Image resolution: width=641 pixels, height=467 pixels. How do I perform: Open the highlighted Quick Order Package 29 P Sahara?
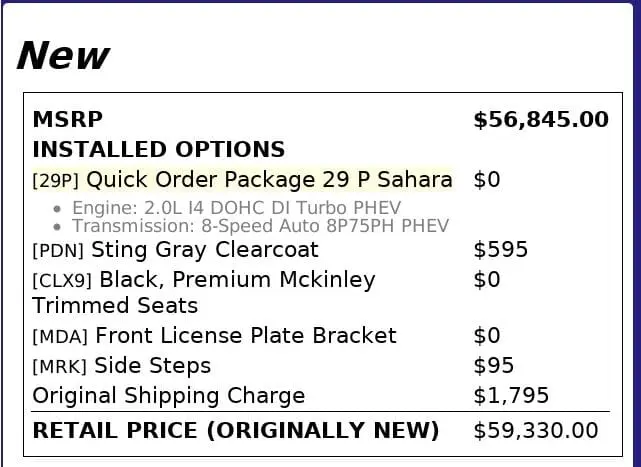click(268, 180)
